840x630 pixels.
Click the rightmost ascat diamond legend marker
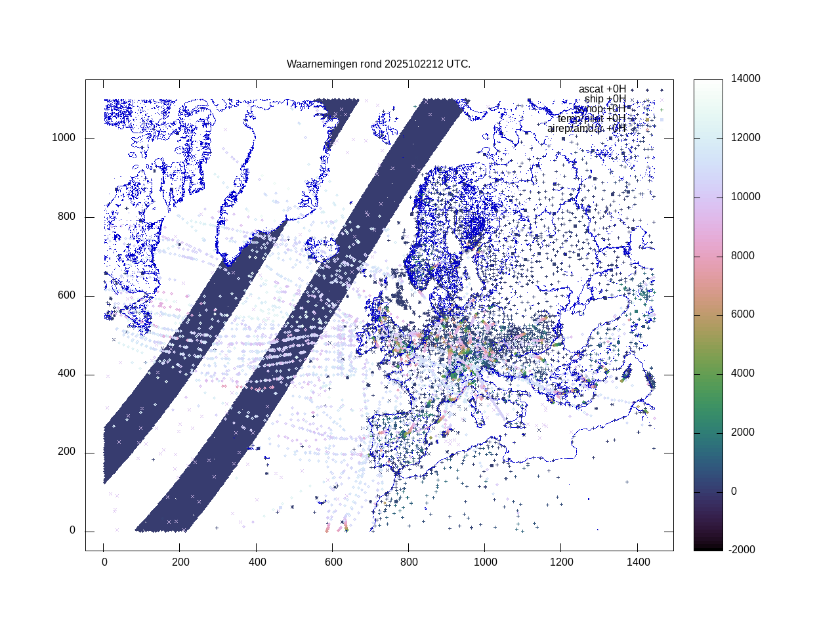click(661, 90)
